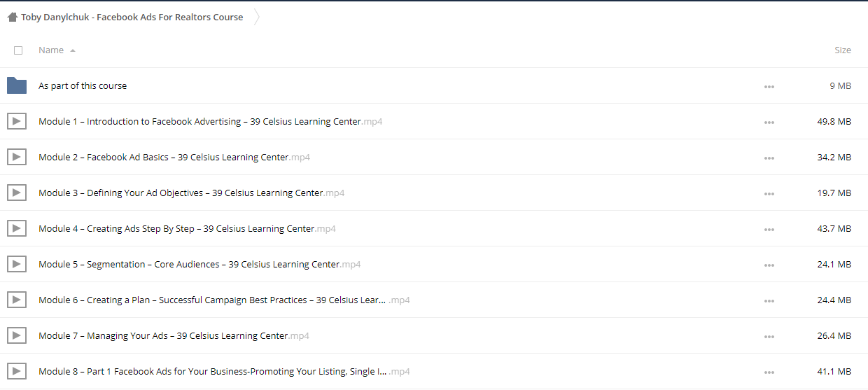Open the ellipsis menu for 'As part of this course'
The height and width of the screenshot is (390, 868).
click(x=769, y=86)
